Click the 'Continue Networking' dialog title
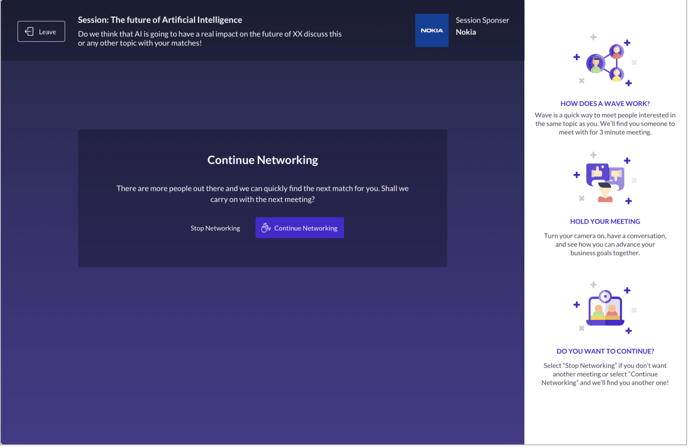Viewport: 688px width, 448px height. (262, 160)
